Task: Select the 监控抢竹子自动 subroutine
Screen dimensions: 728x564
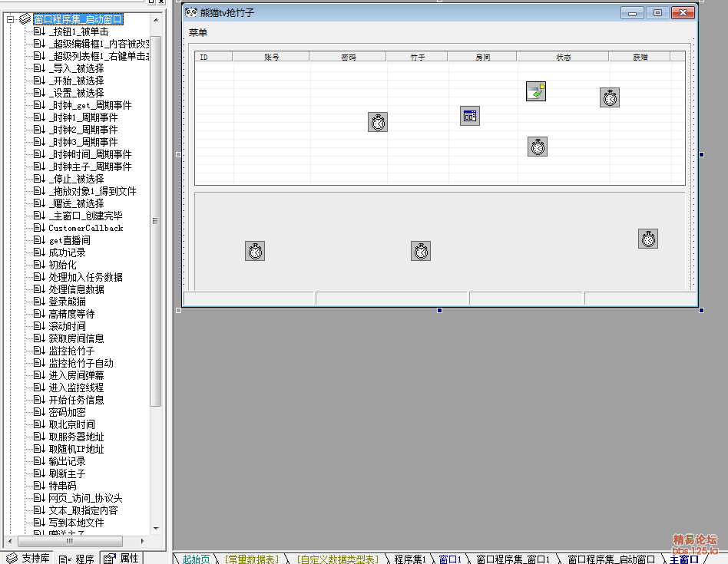Action: pos(81,363)
